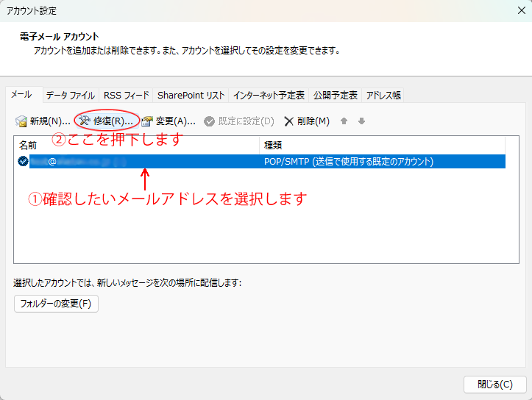Select the SharePoint リスト tab

191,96
